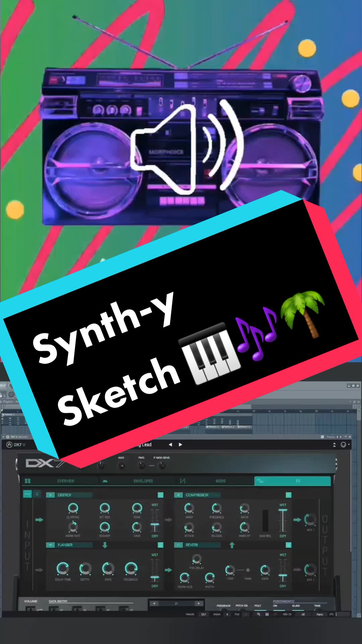Click the Reverb Room Size knob
Image resolution: width=362 pixels, height=644 pixels.
[185, 578]
